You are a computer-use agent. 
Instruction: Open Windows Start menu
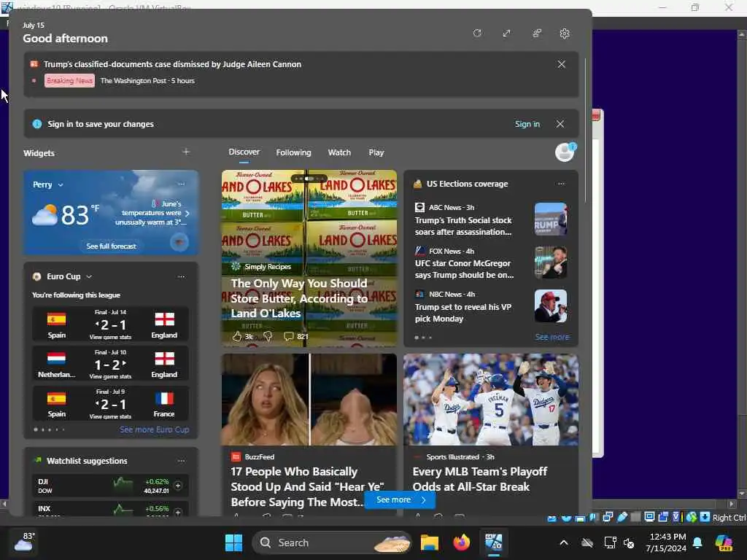tap(233, 542)
